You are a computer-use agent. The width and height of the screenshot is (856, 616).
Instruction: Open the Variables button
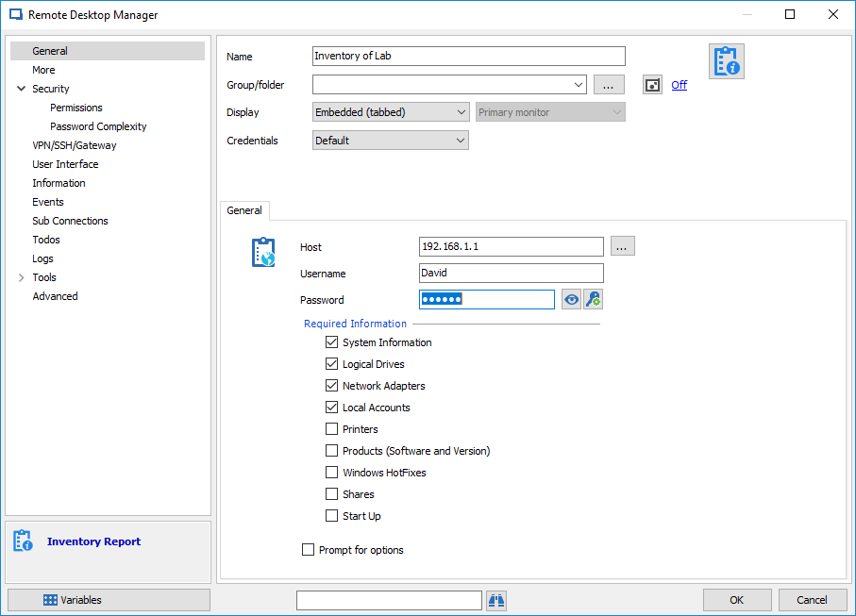coord(109,600)
